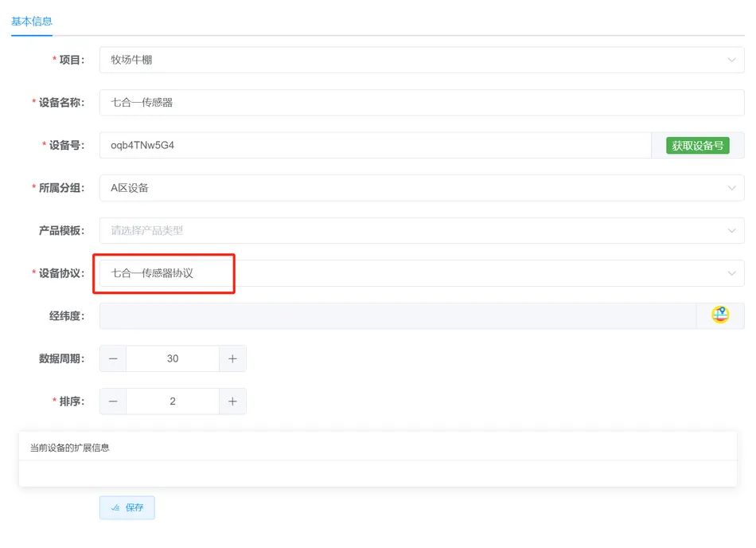Click the map location icon beside 经纬度
Viewport: 756px width, 548px height.
(x=719, y=315)
